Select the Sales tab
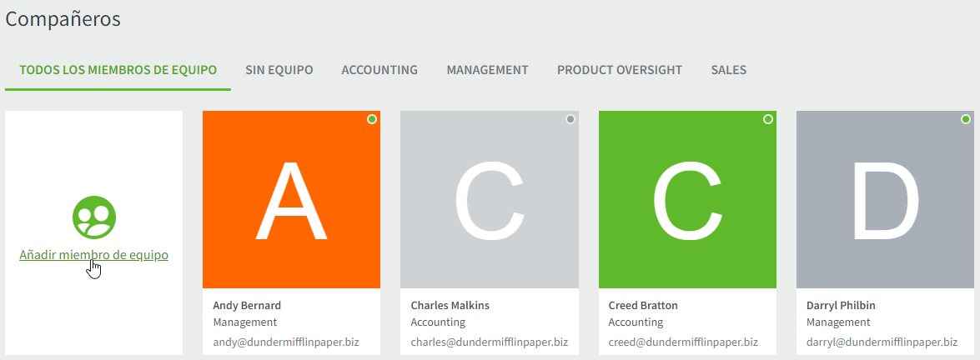980x360 pixels. [x=729, y=70]
